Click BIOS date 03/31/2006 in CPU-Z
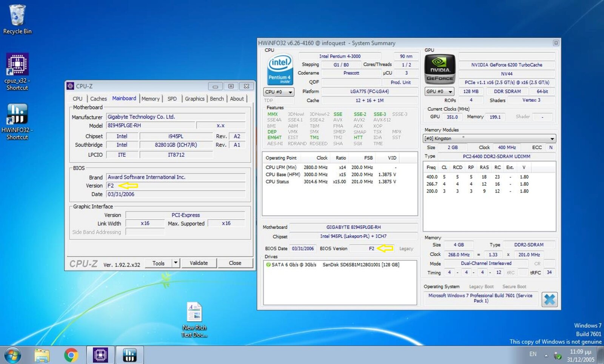This screenshot has width=604, height=364. [x=176, y=194]
